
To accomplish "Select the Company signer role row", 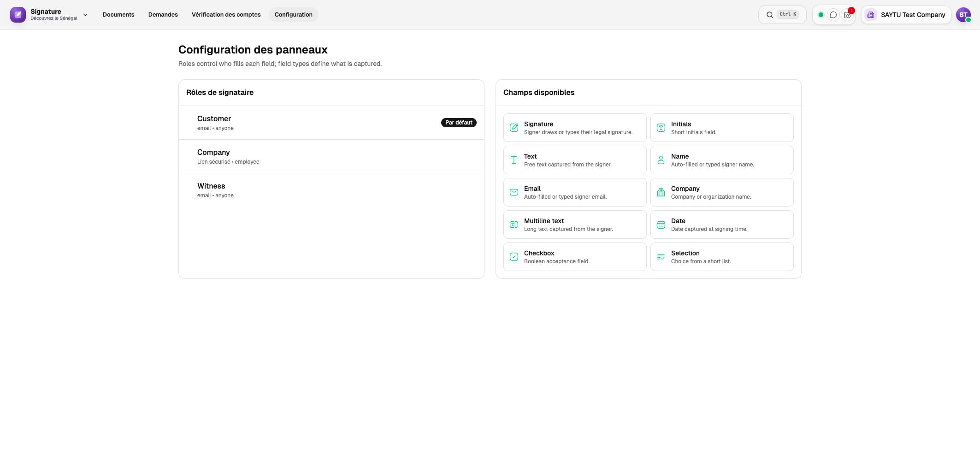I will click(331, 156).
